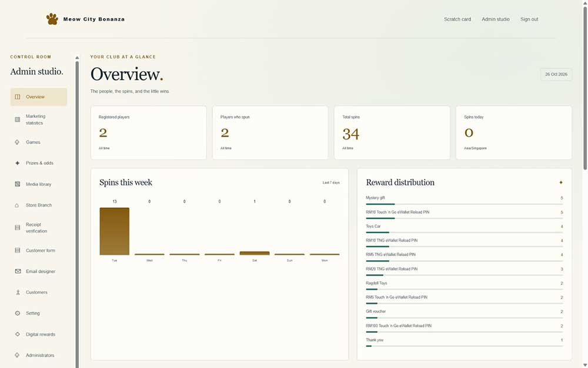Click the sidebar scroll-up arrow
The width and height of the screenshot is (588, 368).
(x=77, y=58)
